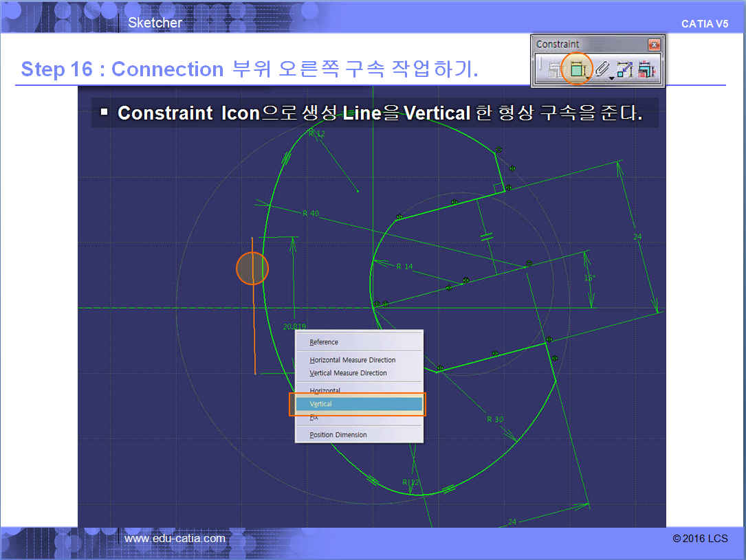The image size is (746, 560).
Task: Select the R 30 radius dimension label
Action: point(495,419)
